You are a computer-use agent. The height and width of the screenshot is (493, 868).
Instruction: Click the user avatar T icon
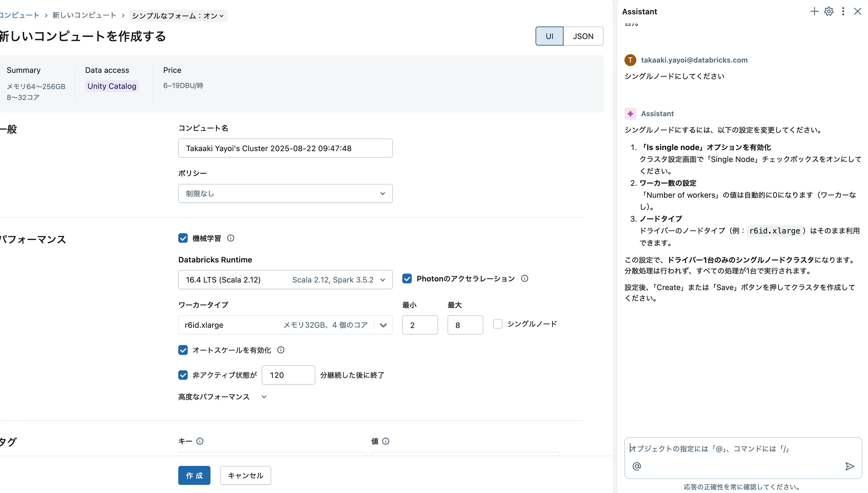click(630, 60)
